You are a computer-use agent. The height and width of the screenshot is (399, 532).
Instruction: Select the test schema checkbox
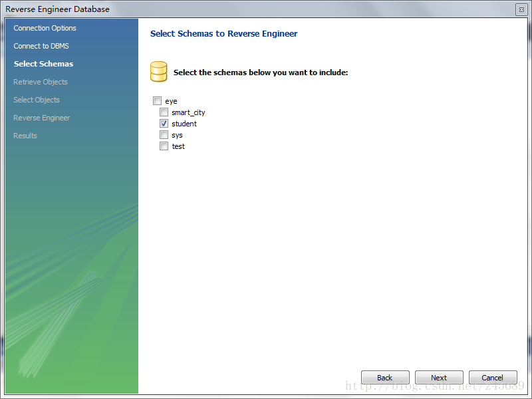point(164,146)
